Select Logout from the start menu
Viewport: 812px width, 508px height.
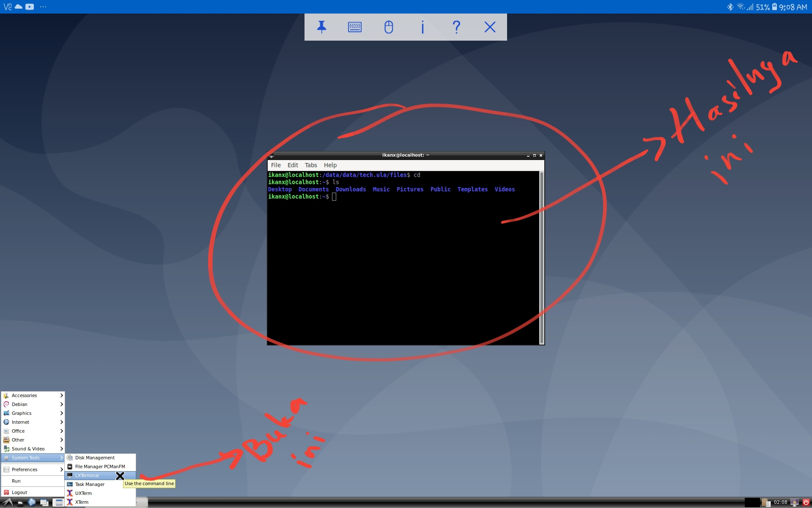point(33,492)
